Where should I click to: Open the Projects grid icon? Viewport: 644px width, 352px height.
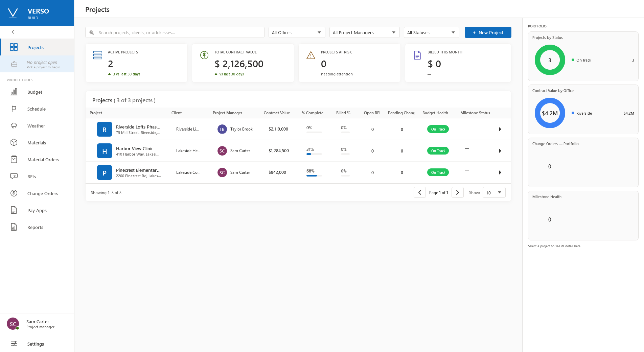pyautogui.click(x=14, y=47)
